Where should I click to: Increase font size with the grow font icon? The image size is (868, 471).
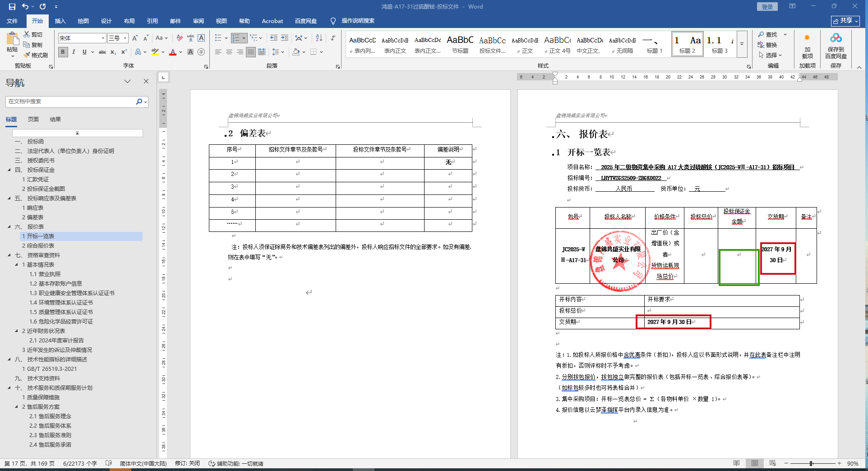pyautogui.click(x=135, y=38)
